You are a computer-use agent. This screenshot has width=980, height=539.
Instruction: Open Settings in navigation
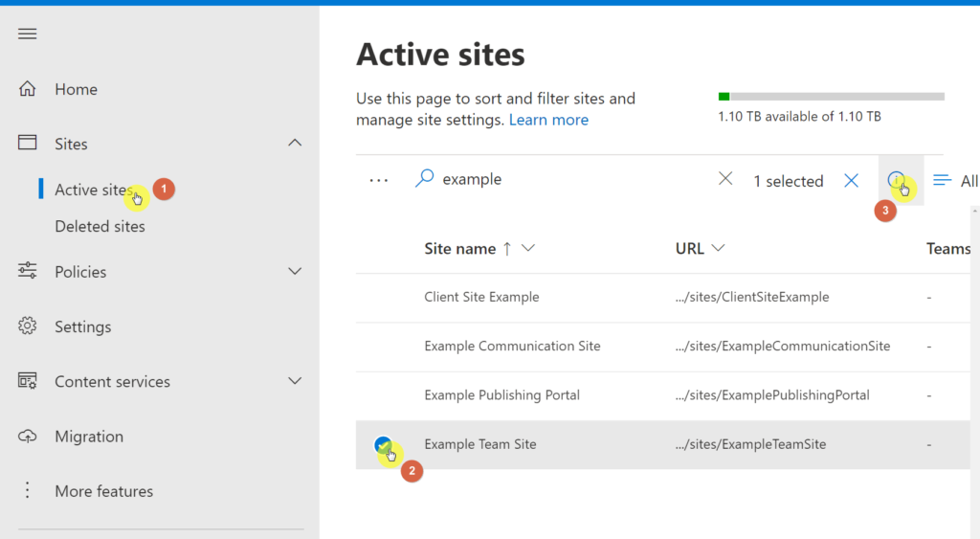pos(83,326)
